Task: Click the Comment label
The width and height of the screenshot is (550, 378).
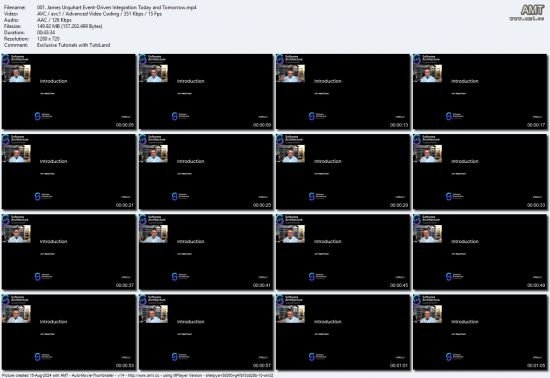Action: (16, 45)
